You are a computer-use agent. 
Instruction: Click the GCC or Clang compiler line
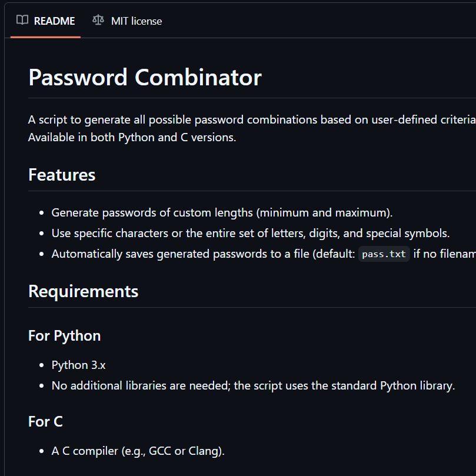[138, 451]
